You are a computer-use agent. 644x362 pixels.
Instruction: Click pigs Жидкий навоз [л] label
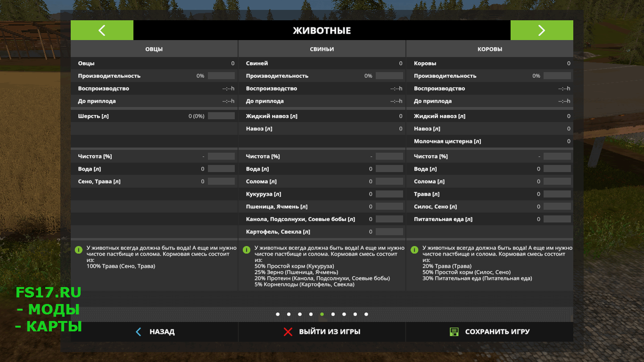272,116
